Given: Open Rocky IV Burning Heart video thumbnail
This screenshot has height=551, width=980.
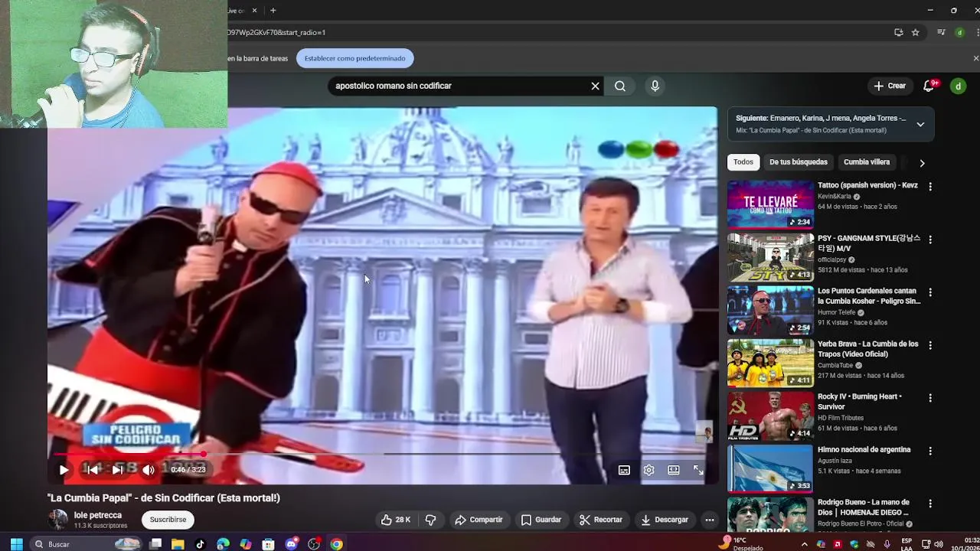Looking at the screenshot, I should click(770, 416).
